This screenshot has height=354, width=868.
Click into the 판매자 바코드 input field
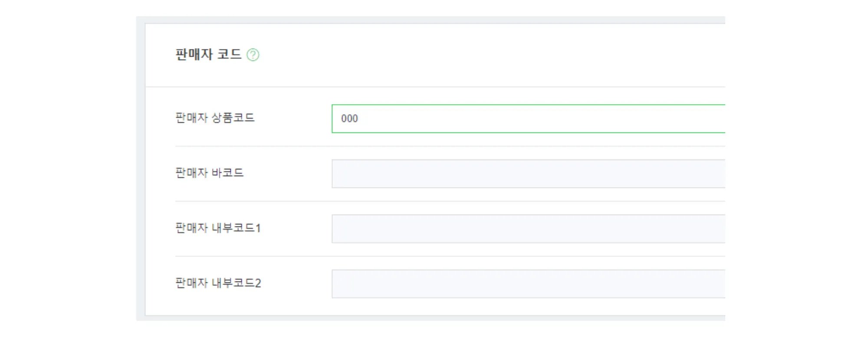[x=528, y=174]
